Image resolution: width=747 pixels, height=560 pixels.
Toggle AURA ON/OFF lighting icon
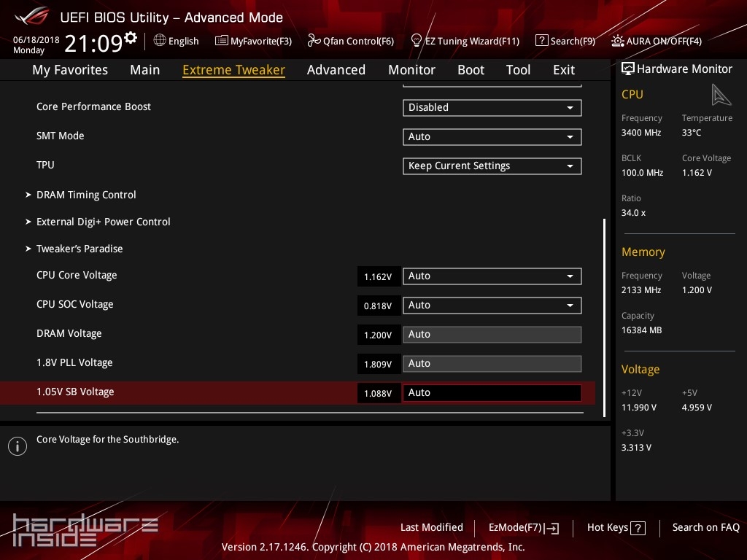[618, 41]
